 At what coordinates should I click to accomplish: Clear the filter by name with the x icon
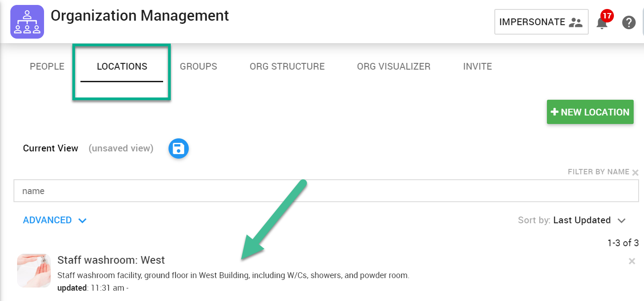click(635, 173)
